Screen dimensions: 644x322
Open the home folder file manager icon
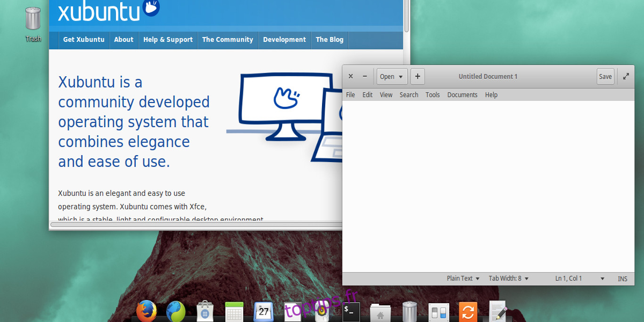click(380, 312)
